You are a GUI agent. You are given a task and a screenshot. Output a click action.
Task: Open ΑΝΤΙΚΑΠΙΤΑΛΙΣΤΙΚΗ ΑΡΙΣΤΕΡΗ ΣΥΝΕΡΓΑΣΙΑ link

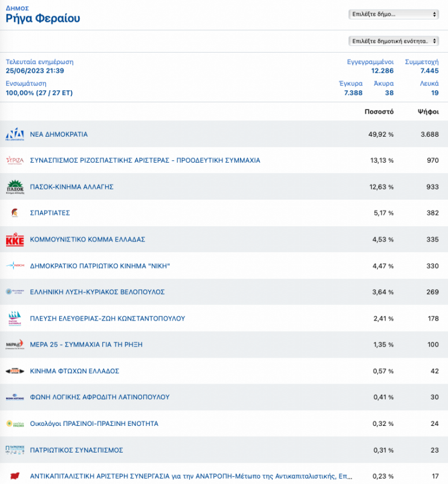point(191,476)
